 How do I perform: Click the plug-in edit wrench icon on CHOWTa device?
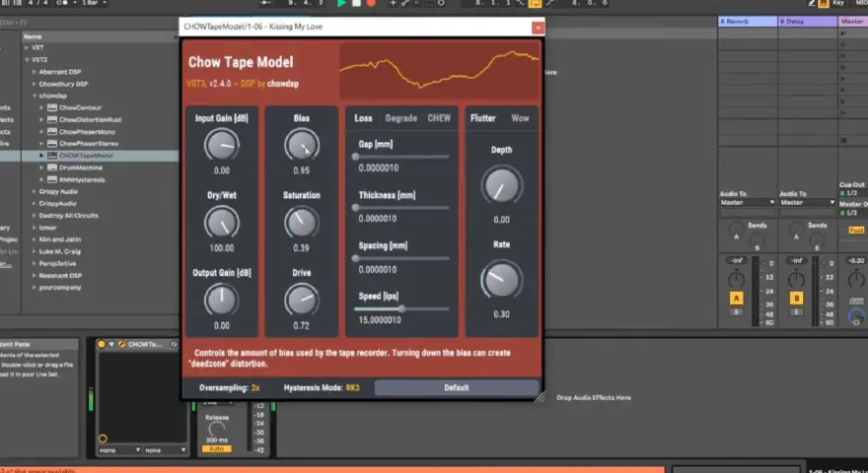click(121, 344)
